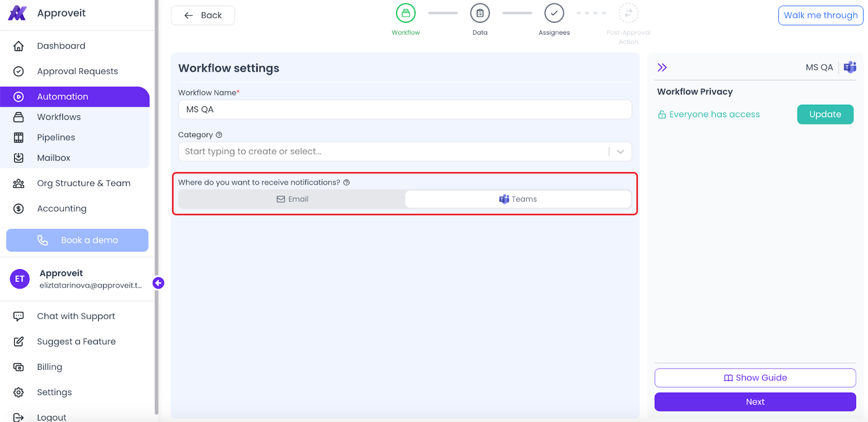The width and height of the screenshot is (868, 422).
Task: Click the ET user avatar
Action: click(20, 279)
